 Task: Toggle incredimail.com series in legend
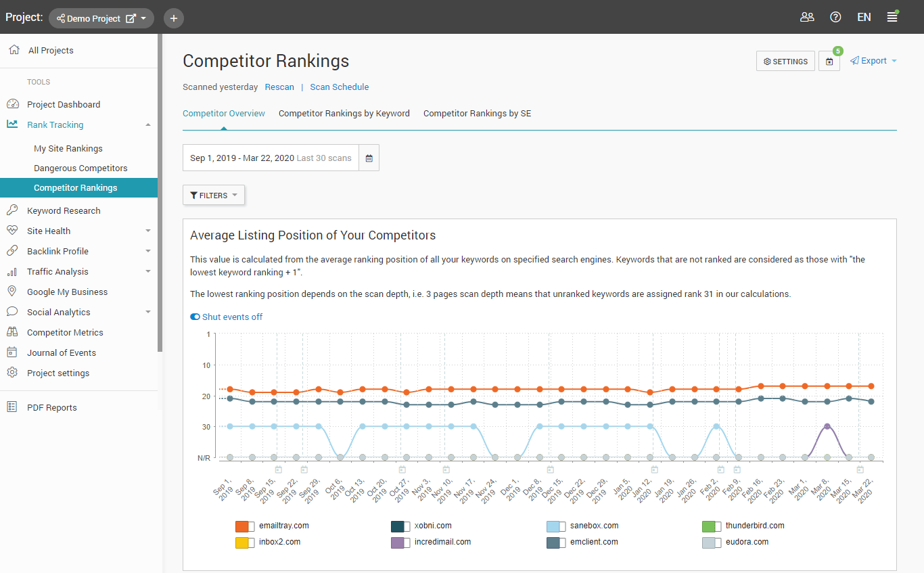click(x=400, y=543)
